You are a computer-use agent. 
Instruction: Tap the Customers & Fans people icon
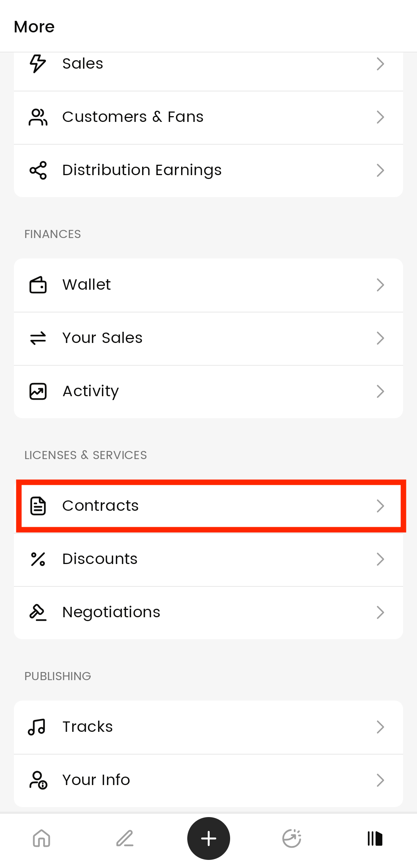(38, 117)
